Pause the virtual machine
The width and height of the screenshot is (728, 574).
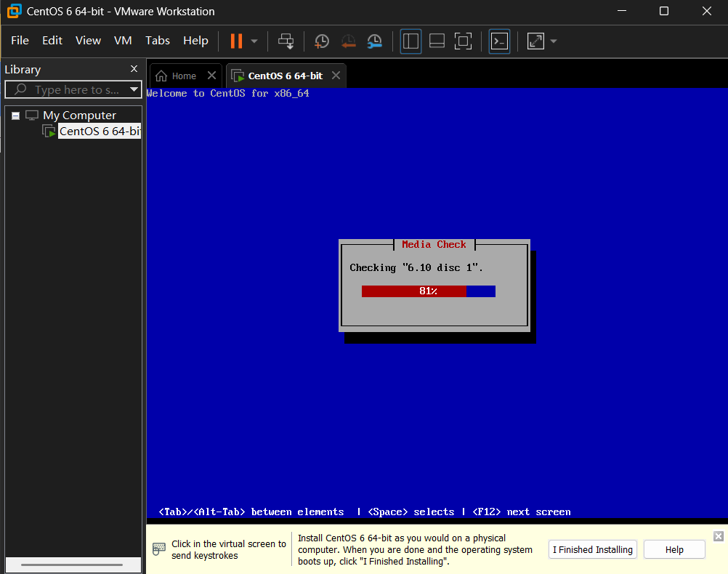(236, 41)
